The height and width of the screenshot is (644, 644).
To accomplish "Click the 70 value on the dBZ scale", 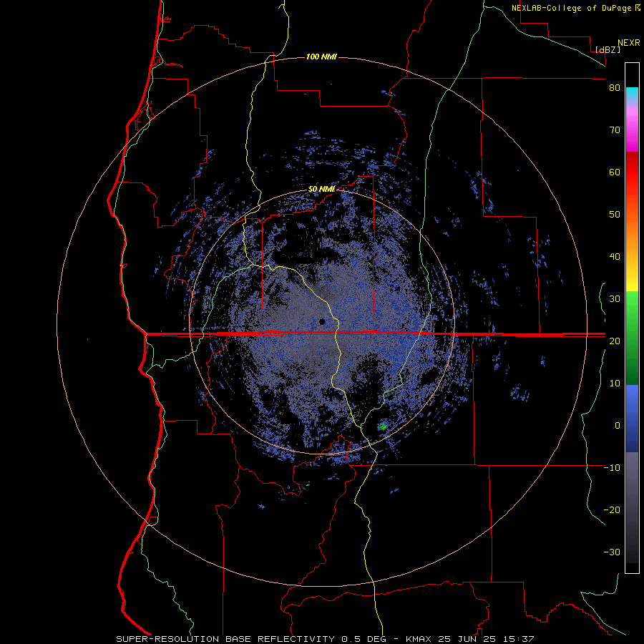I will point(615,130).
